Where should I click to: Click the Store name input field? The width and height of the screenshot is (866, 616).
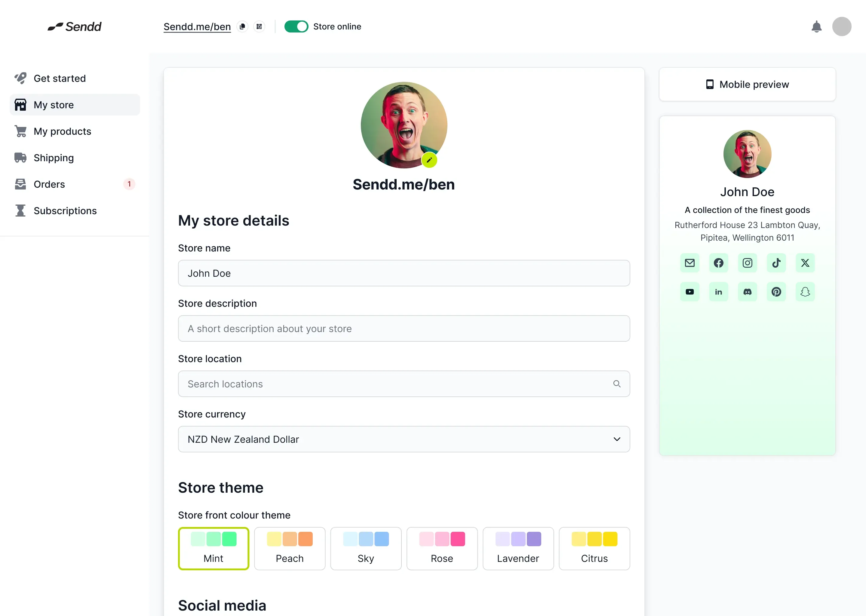(404, 273)
